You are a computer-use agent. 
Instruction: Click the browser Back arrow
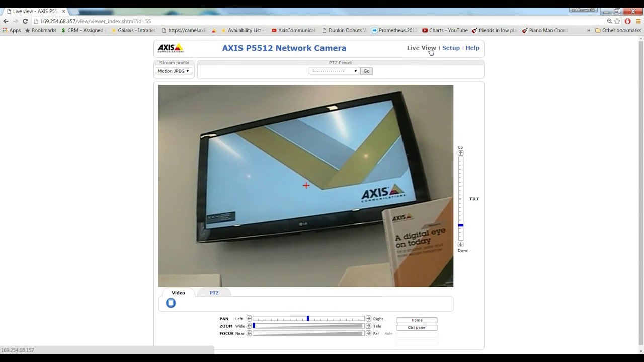click(6, 21)
